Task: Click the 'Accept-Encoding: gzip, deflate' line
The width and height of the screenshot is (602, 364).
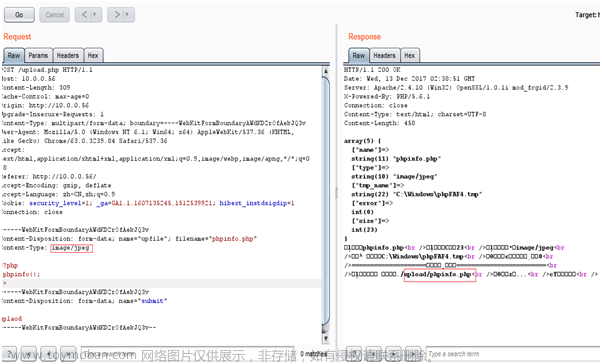Action: click(56, 185)
